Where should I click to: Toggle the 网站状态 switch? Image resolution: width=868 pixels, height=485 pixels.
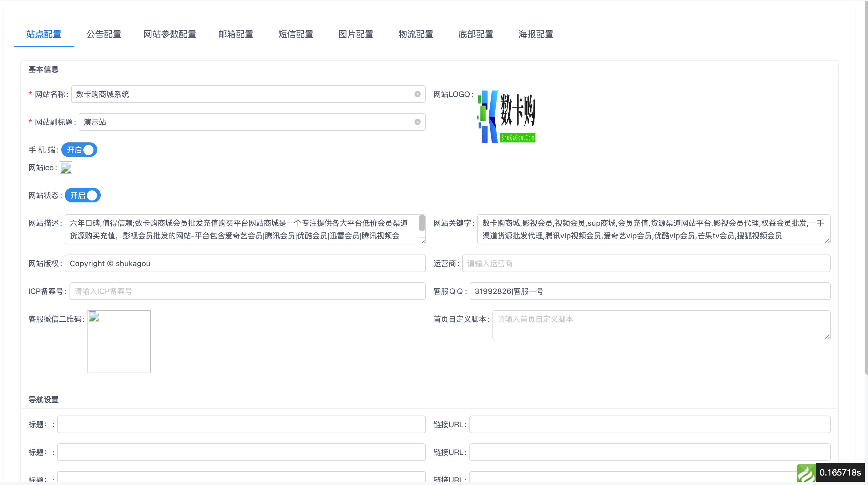point(82,195)
